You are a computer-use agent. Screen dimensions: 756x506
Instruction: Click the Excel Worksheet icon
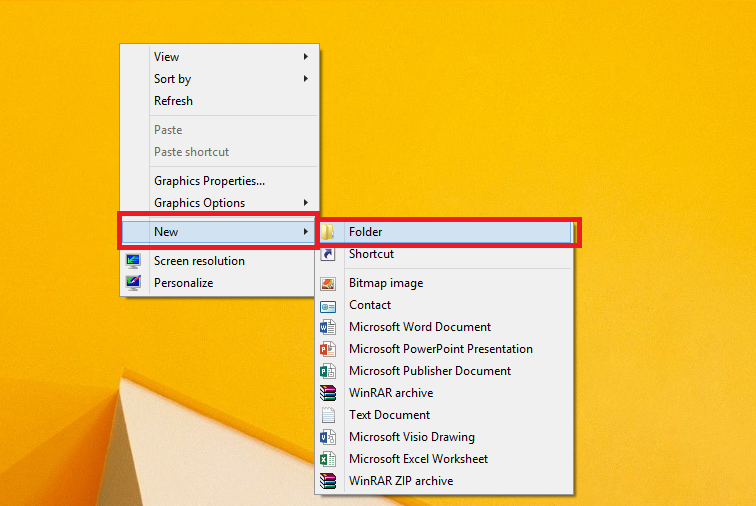point(328,459)
